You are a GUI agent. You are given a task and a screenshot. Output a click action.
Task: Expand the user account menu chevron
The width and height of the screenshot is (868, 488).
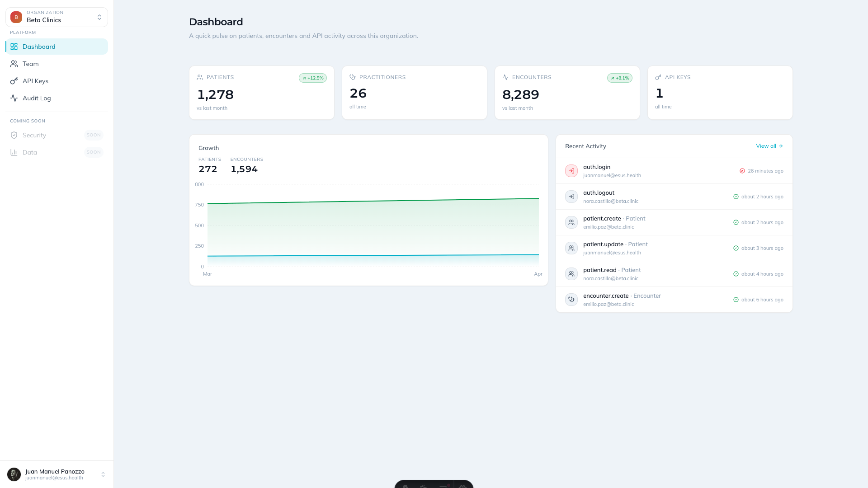(x=103, y=474)
